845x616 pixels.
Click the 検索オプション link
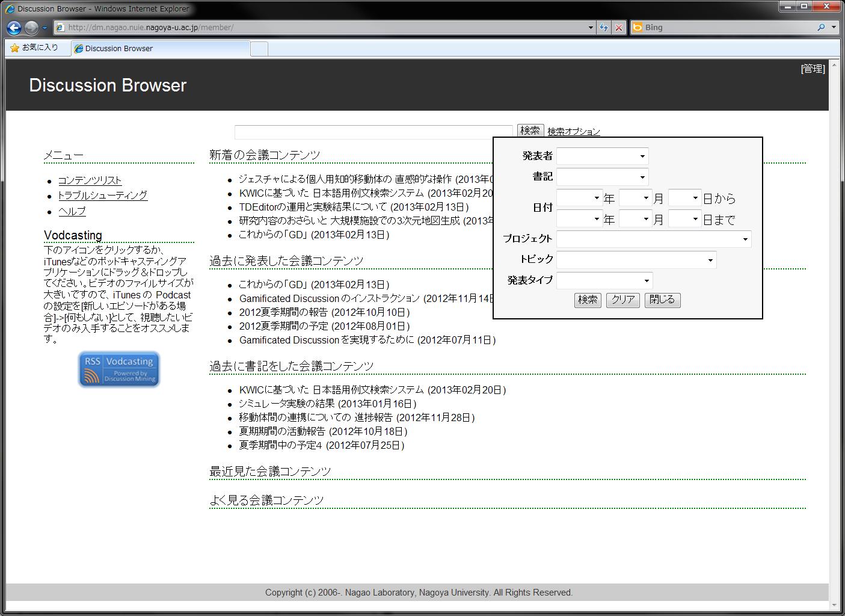tap(573, 132)
